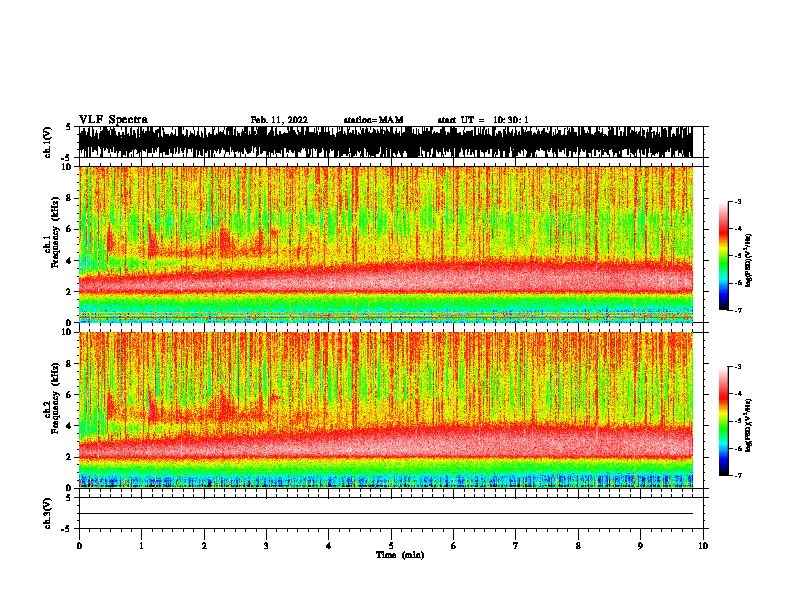Viewport: 792px width, 612px height.
Task: Click the "Time (min)" x-axis label
Action: pos(400,555)
